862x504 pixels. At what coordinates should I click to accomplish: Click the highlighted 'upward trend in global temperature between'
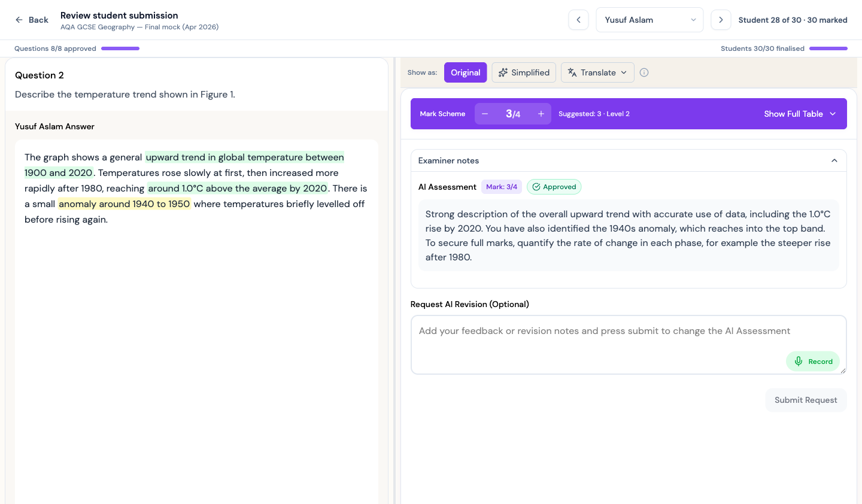click(x=245, y=157)
